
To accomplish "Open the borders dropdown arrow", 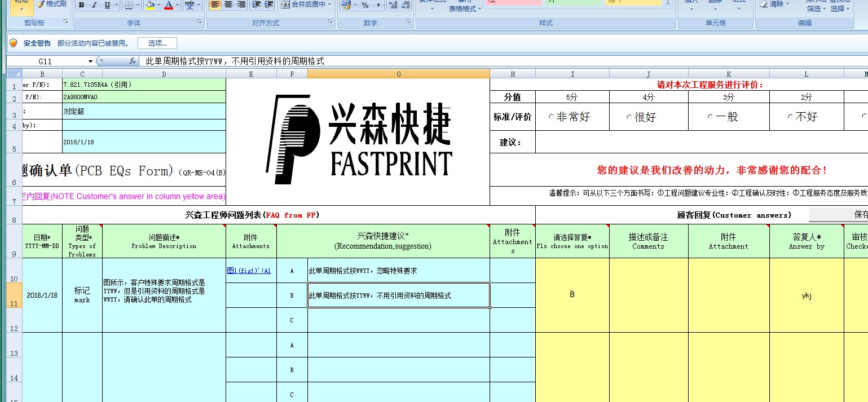I will click(138, 5).
